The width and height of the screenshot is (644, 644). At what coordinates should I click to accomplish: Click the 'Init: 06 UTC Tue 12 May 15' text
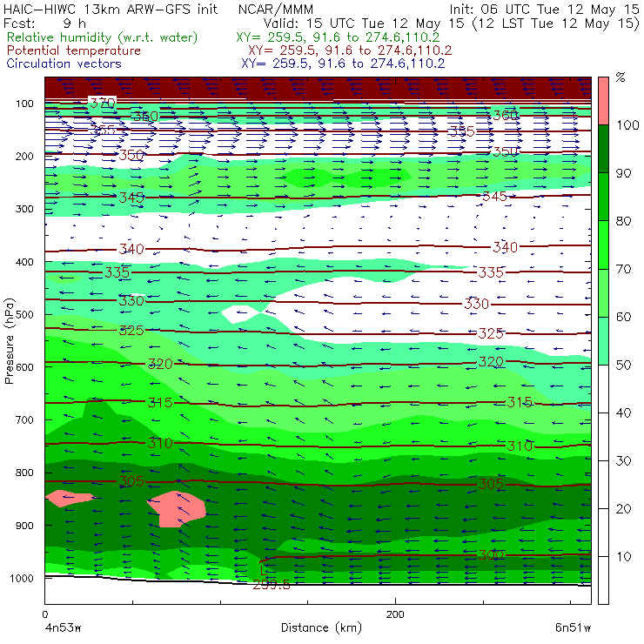[x=544, y=9]
